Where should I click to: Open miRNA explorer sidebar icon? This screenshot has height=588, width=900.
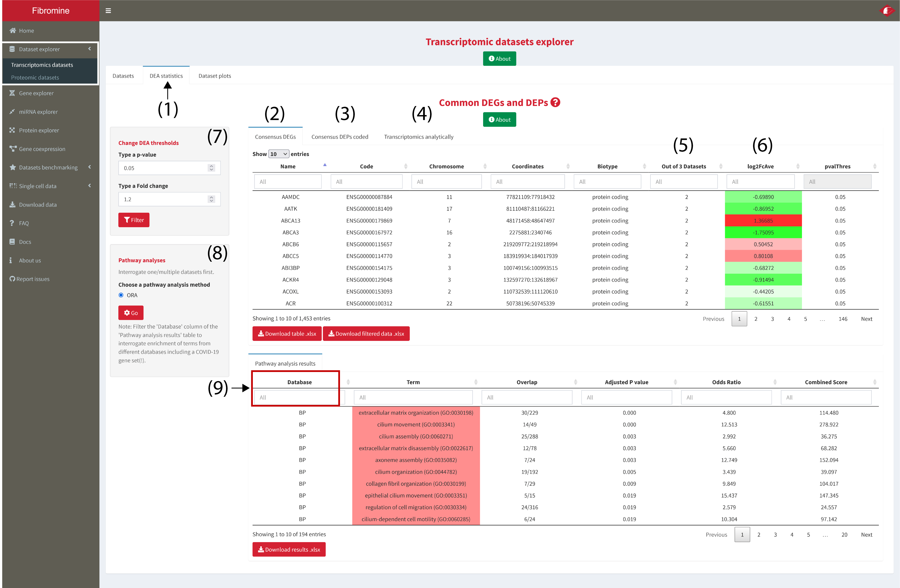(x=12, y=111)
